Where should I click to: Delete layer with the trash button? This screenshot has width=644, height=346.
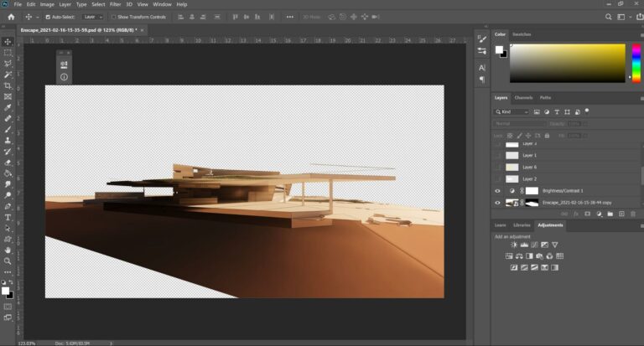pos(633,214)
